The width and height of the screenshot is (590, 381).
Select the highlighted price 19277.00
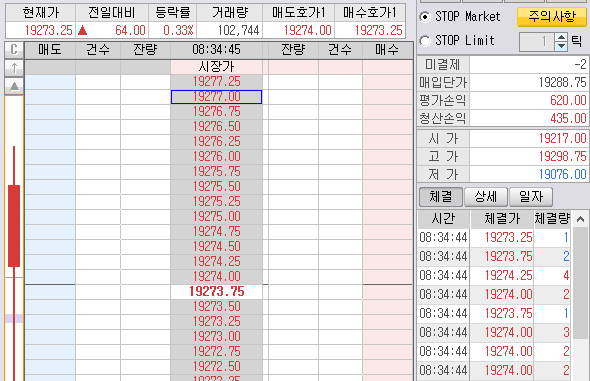pos(216,97)
